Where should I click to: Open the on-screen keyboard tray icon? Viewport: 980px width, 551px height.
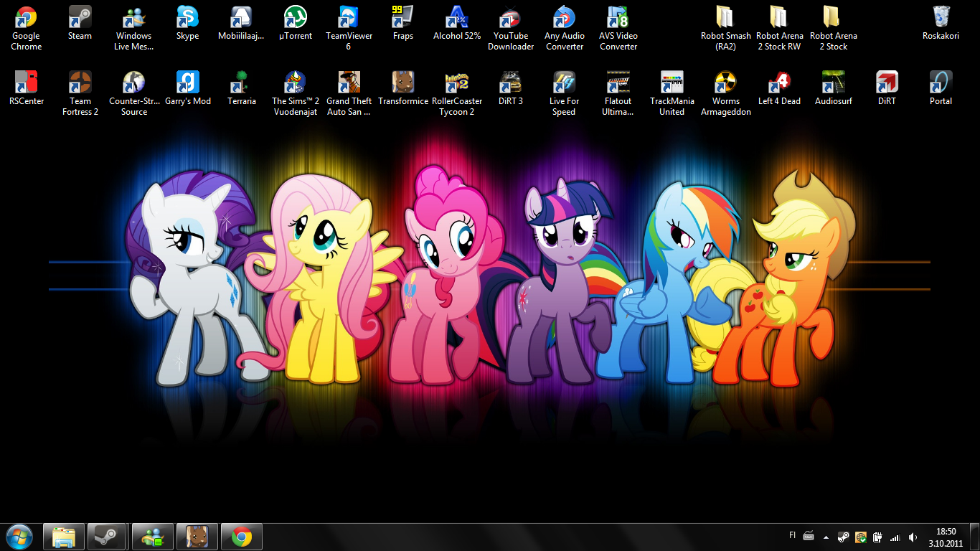point(809,537)
